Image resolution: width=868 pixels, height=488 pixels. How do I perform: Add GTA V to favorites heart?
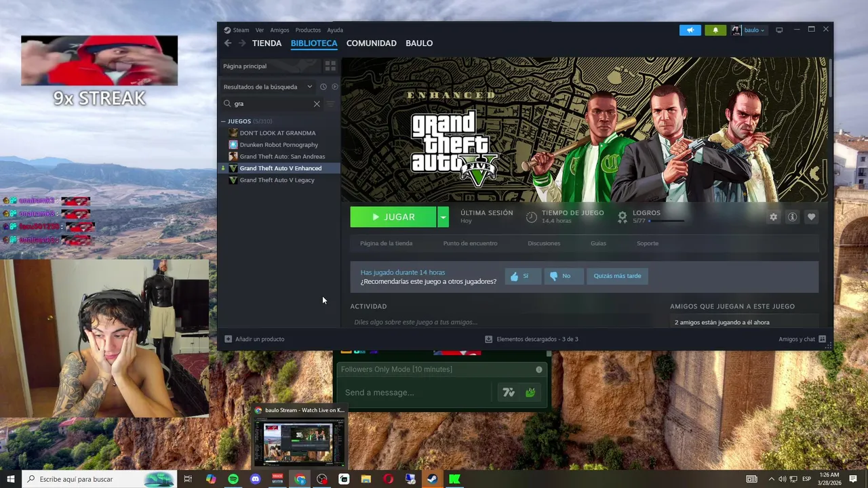tap(811, 217)
